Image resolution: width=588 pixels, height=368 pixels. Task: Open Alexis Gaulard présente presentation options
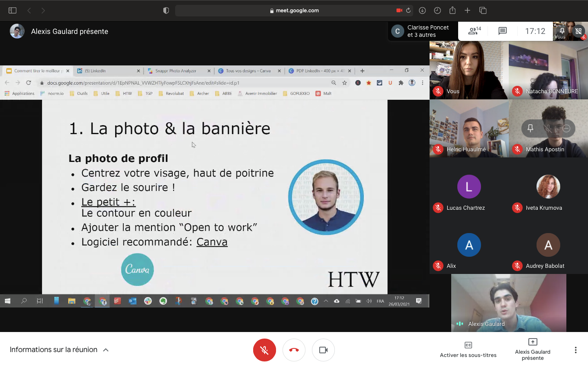[x=532, y=350]
